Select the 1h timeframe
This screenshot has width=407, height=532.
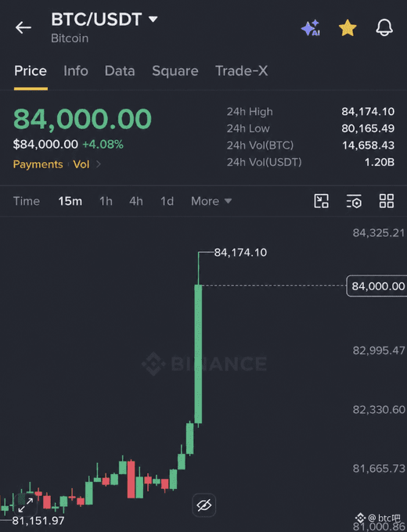tap(106, 201)
